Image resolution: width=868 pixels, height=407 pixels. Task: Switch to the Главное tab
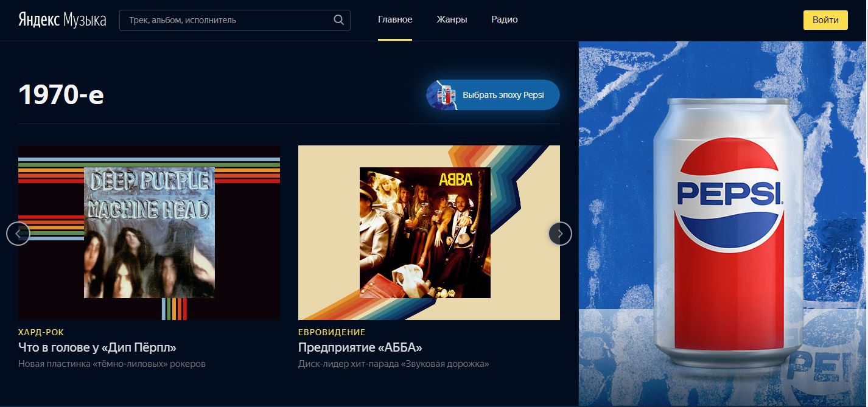click(x=395, y=19)
